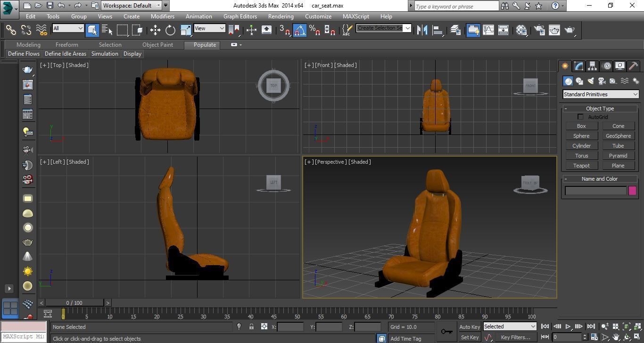
Task: Open the Display panel tab
Action: (619, 66)
